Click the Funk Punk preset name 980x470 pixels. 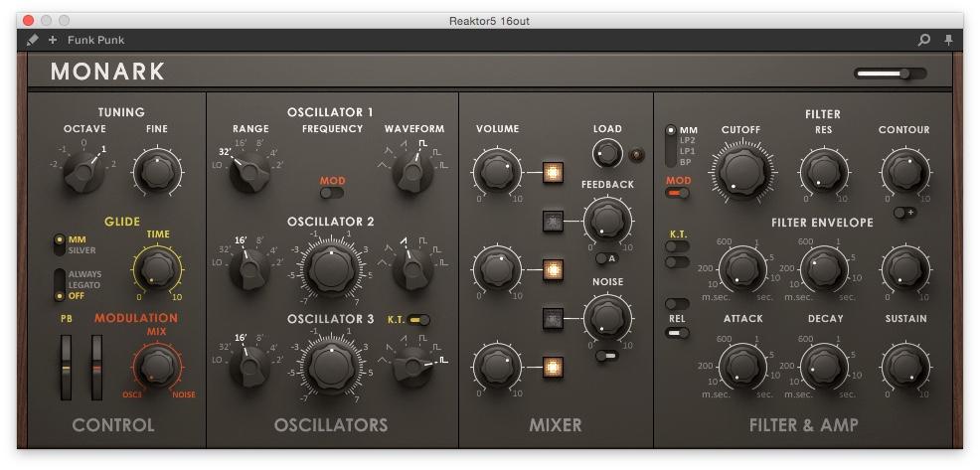click(96, 40)
